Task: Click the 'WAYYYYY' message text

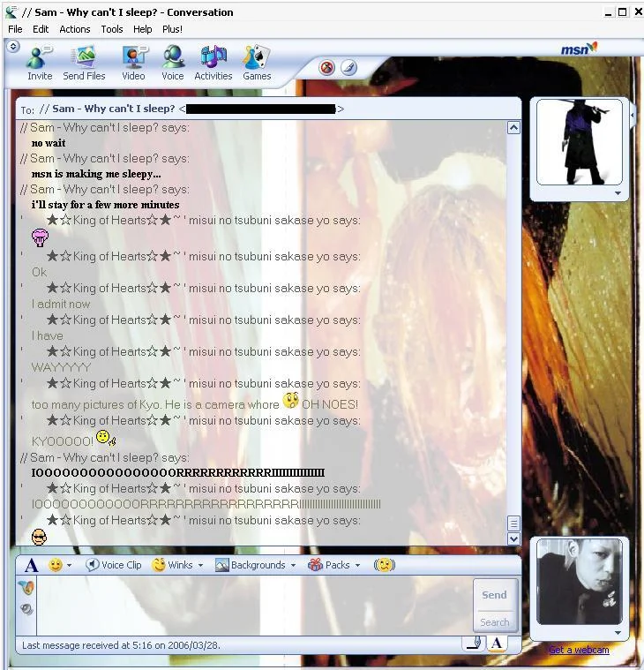Action: 61,367
